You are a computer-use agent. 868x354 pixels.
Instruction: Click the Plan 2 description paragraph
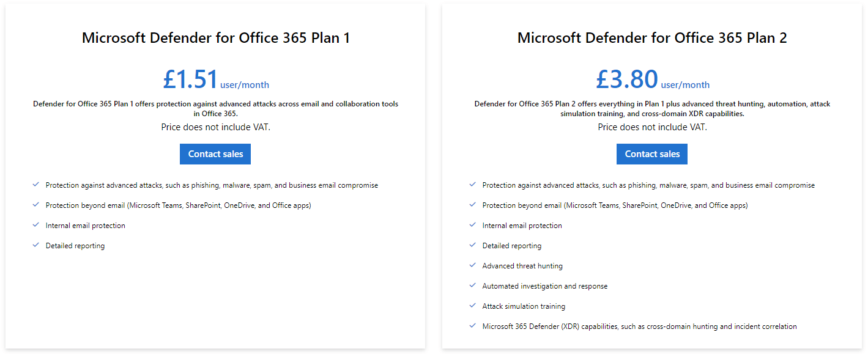click(x=652, y=108)
